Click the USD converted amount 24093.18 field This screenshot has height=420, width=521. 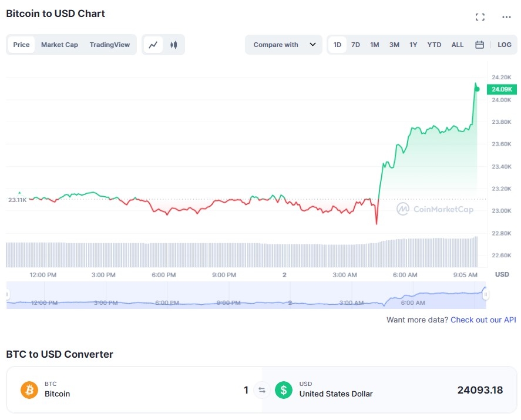480,390
